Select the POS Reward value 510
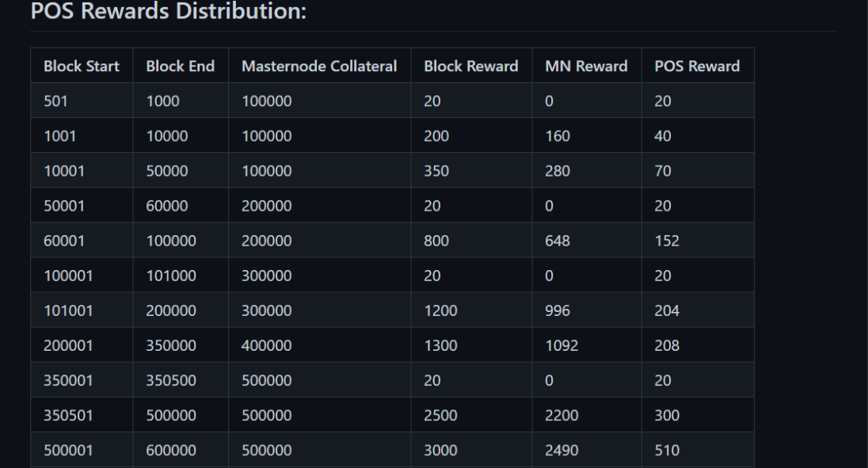The height and width of the screenshot is (468, 868). 667,449
